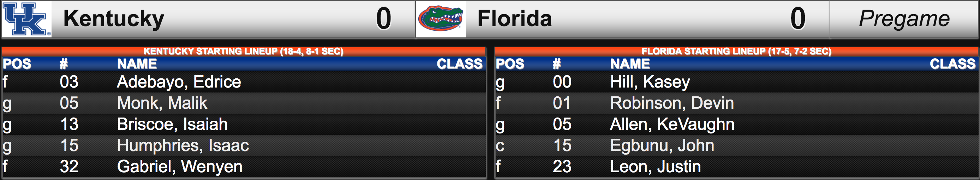
Task: Select the Kentucky Starting Lineup header
Action: point(244,52)
